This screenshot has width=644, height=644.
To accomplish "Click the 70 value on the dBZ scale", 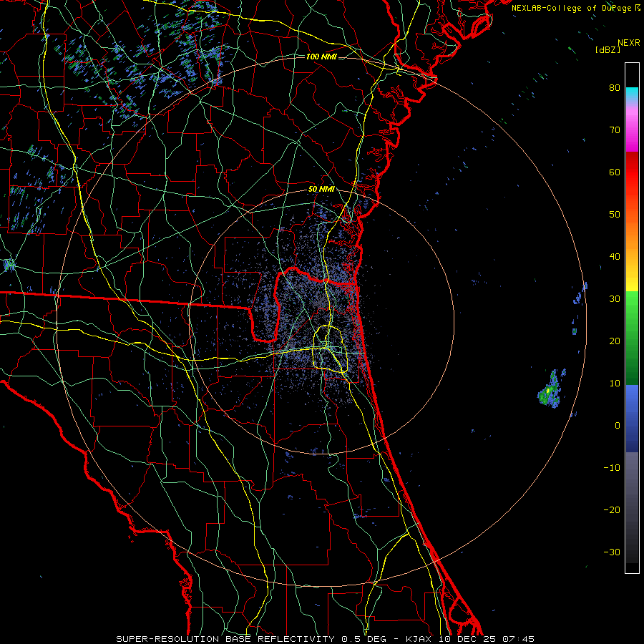I will (x=615, y=130).
